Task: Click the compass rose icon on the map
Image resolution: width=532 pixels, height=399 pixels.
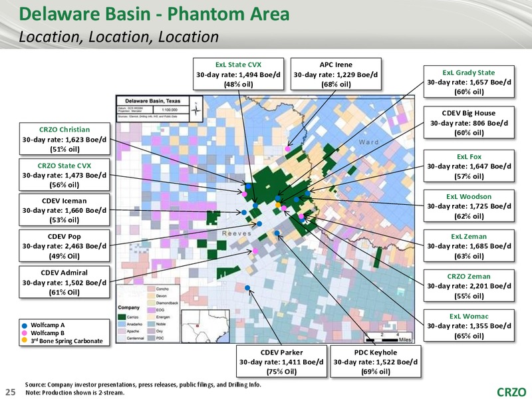Action: coord(196,110)
